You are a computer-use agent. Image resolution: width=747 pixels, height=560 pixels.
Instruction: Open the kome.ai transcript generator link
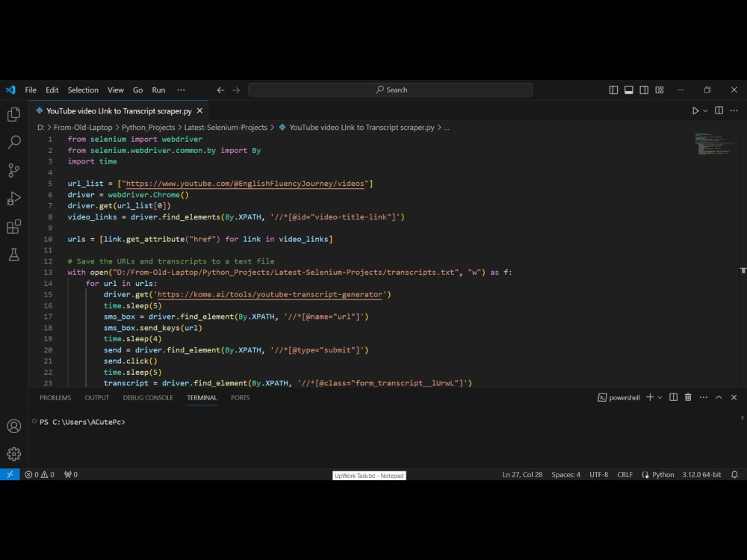270,294
